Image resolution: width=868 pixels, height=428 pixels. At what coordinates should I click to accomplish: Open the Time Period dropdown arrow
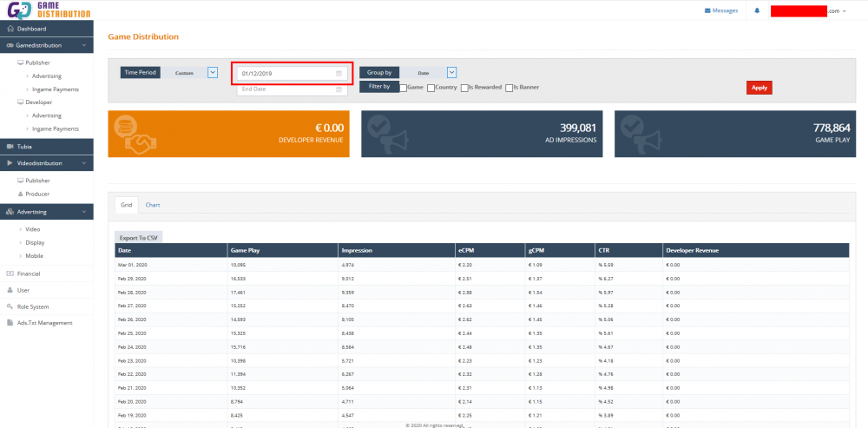tap(213, 73)
